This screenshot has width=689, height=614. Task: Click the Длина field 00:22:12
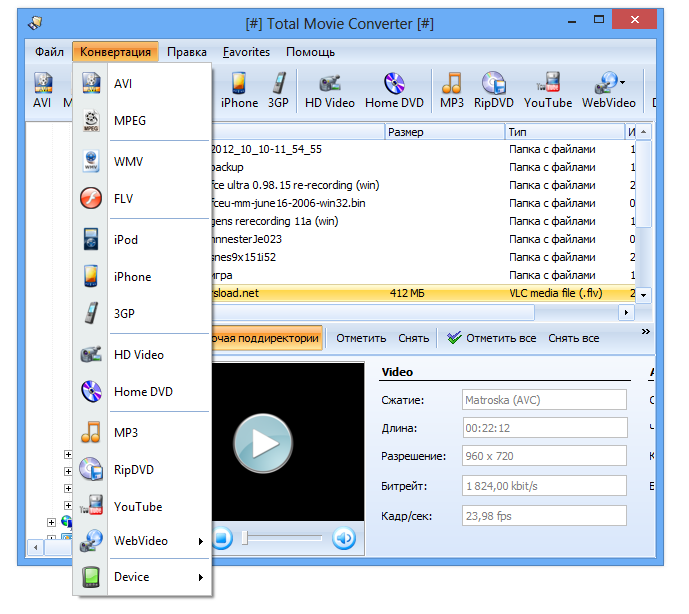tap(544, 428)
